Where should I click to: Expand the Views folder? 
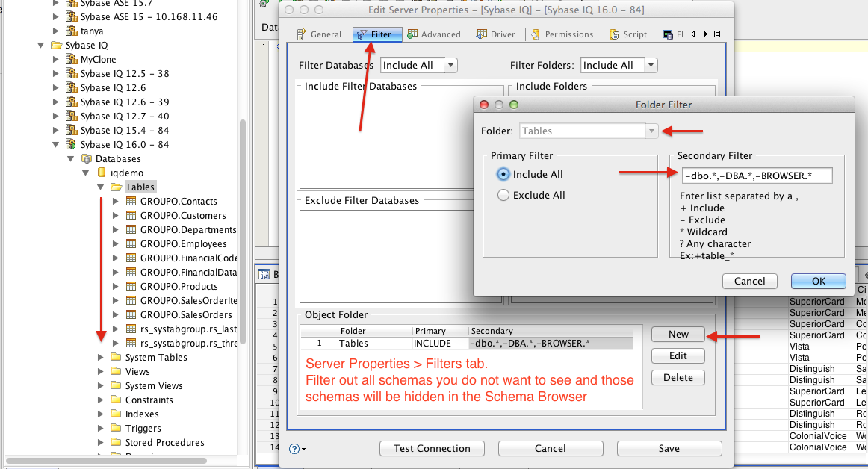tap(101, 372)
